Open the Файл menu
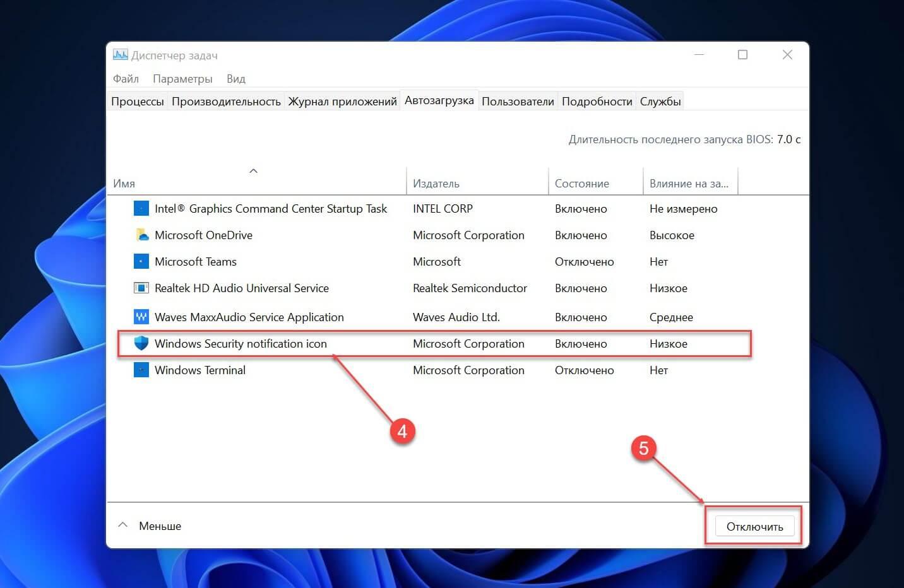This screenshot has width=904, height=588. pyautogui.click(x=126, y=79)
